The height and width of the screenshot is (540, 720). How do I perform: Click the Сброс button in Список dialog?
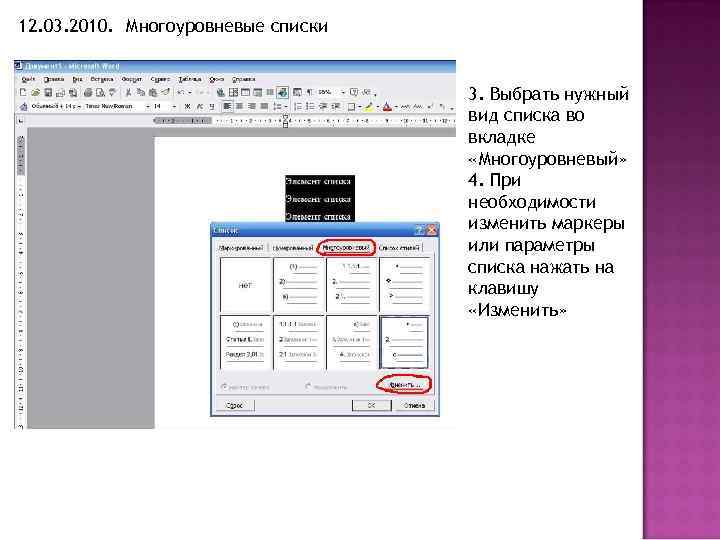point(235,405)
